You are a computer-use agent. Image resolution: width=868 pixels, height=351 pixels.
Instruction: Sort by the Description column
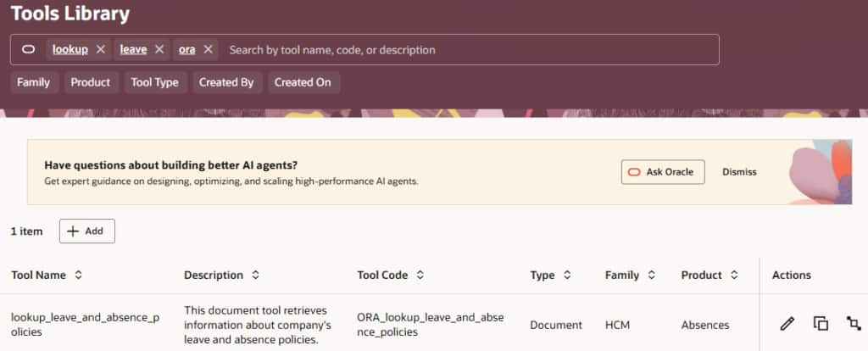pyautogui.click(x=255, y=276)
